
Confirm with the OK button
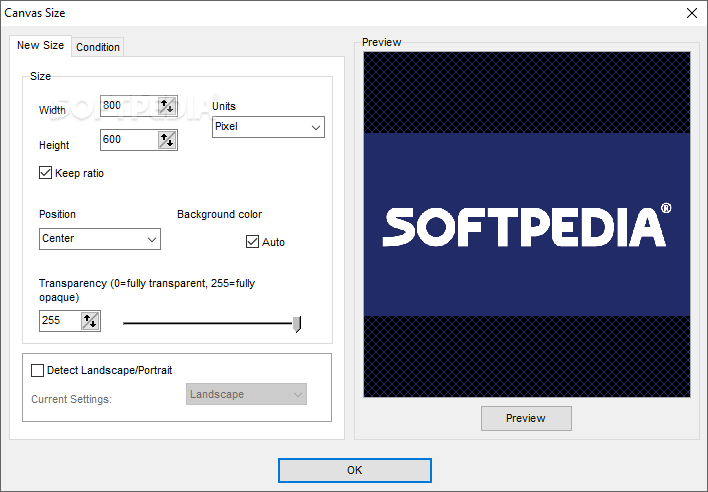click(354, 470)
